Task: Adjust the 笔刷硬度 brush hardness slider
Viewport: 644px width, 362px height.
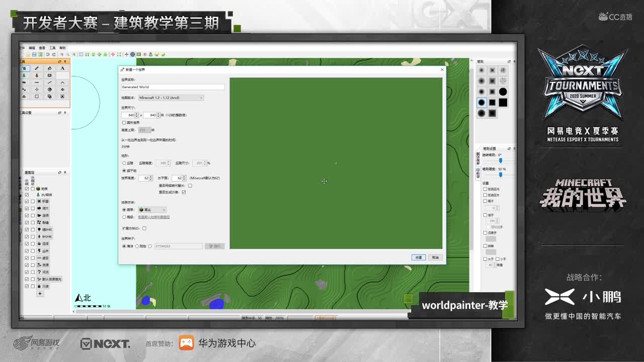Action: point(501,174)
